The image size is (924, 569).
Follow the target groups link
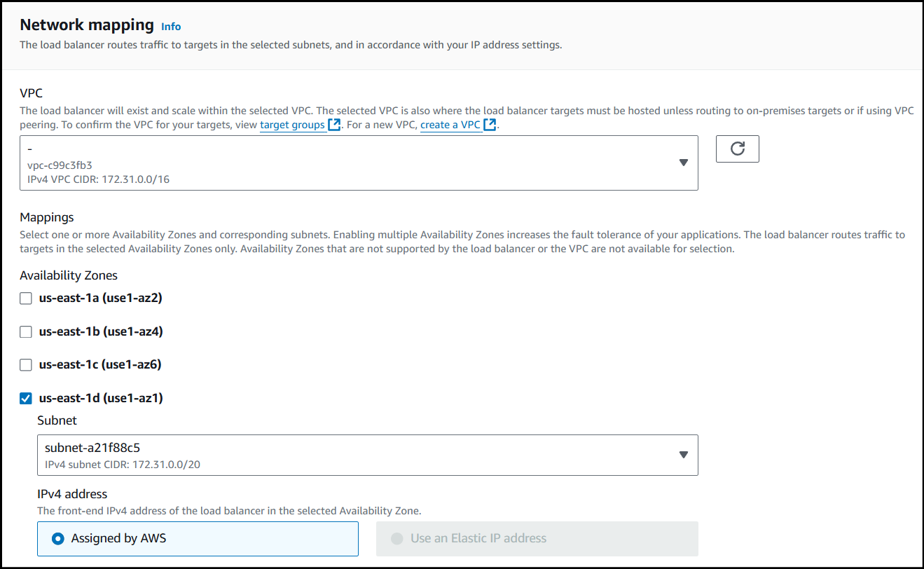(292, 125)
